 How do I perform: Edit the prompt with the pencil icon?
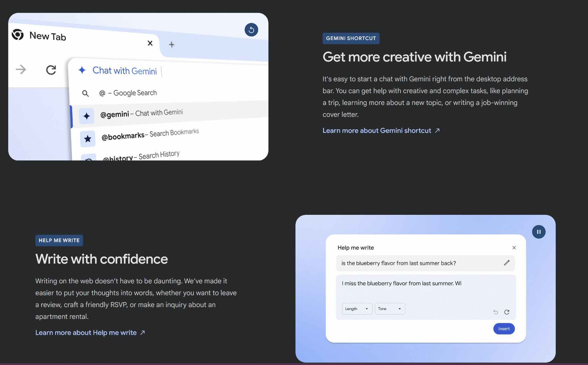[x=507, y=263]
